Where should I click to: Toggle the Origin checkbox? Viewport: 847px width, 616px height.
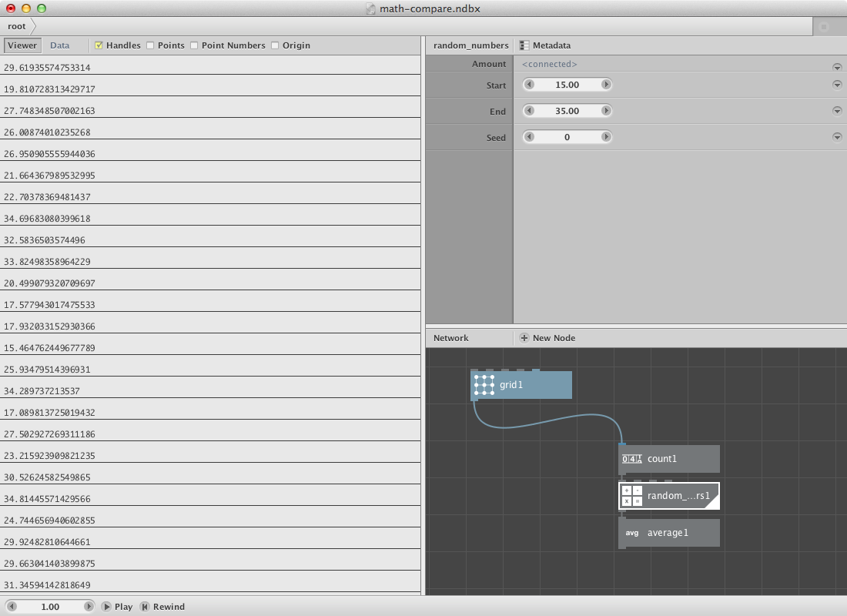pos(275,45)
